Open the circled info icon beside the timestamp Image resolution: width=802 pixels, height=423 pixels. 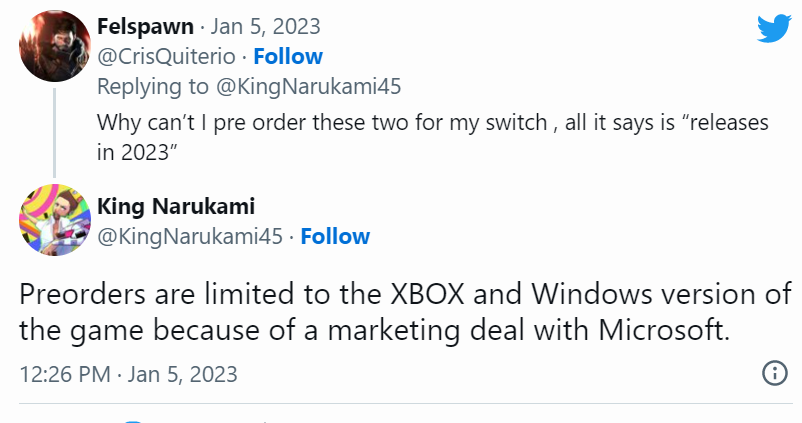coord(774,373)
